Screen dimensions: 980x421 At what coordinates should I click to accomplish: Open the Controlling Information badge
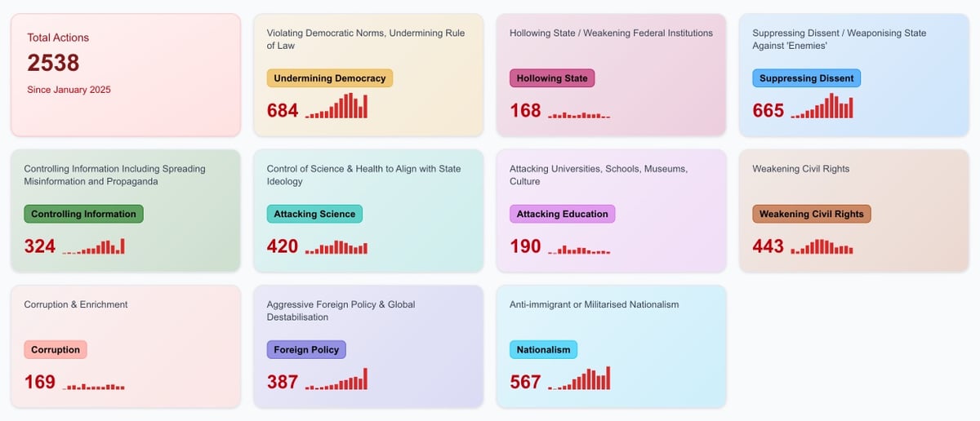[83, 214]
